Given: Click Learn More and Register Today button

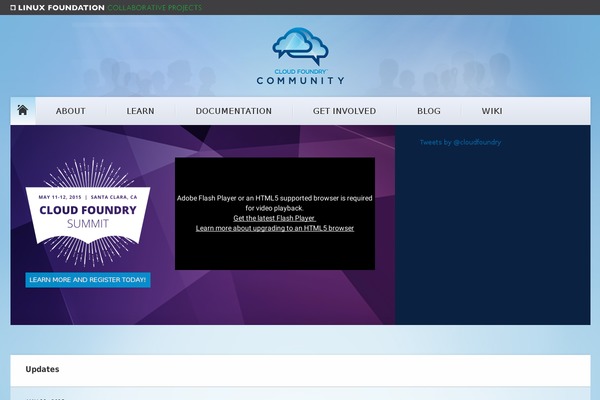Looking at the screenshot, I should click(88, 280).
